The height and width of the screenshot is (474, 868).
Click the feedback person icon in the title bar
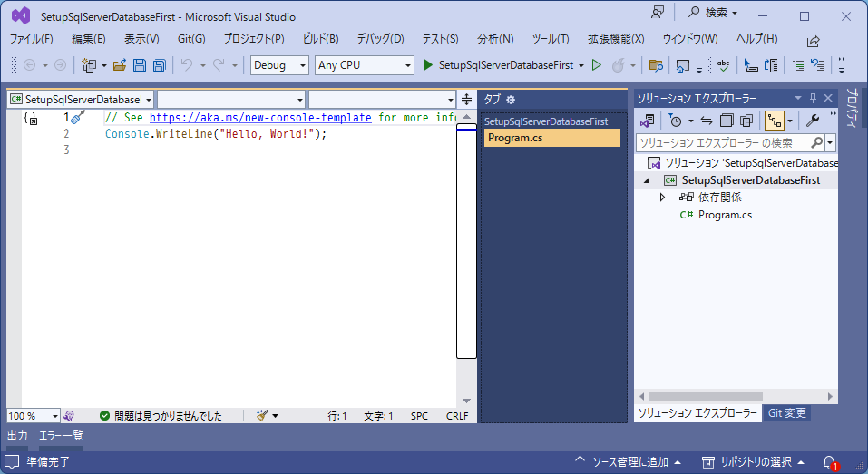[657, 12]
